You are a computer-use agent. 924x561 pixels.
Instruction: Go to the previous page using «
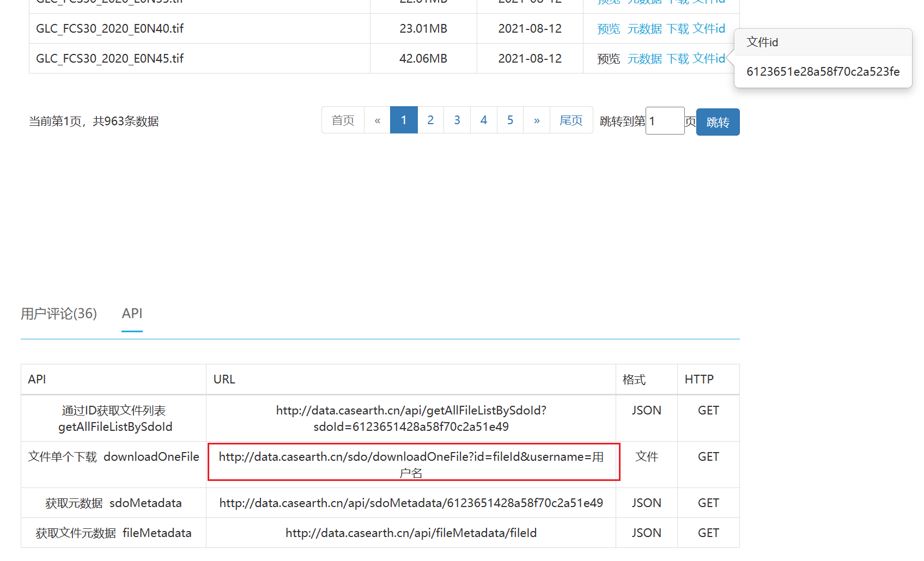click(x=377, y=120)
